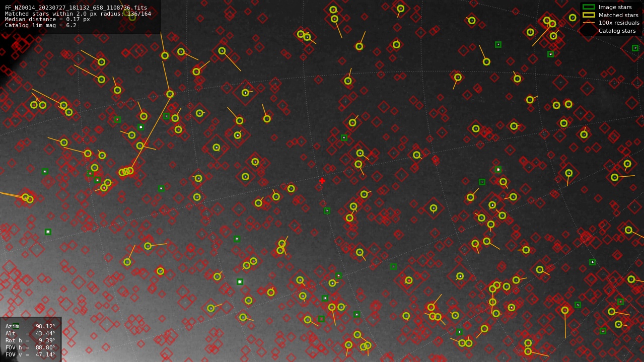The height and width of the screenshot is (362, 644).
Task: Select the 'Catalog stars' legend label
Action: point(617,31)
